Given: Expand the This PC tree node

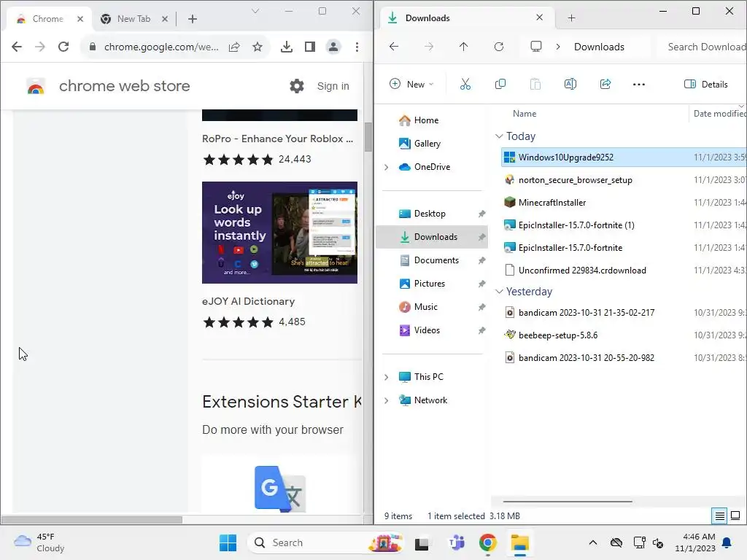Looking at the screenshot, I should (387, 377).
